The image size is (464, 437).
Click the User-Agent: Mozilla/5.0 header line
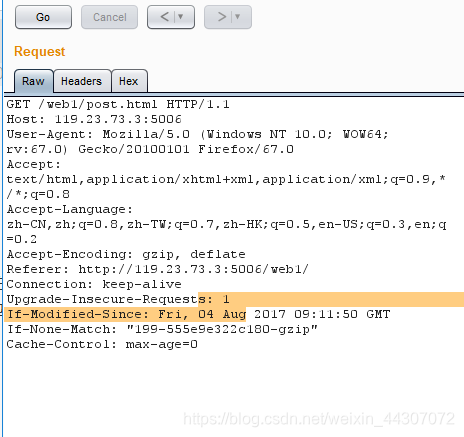click(x=197, y=134)
